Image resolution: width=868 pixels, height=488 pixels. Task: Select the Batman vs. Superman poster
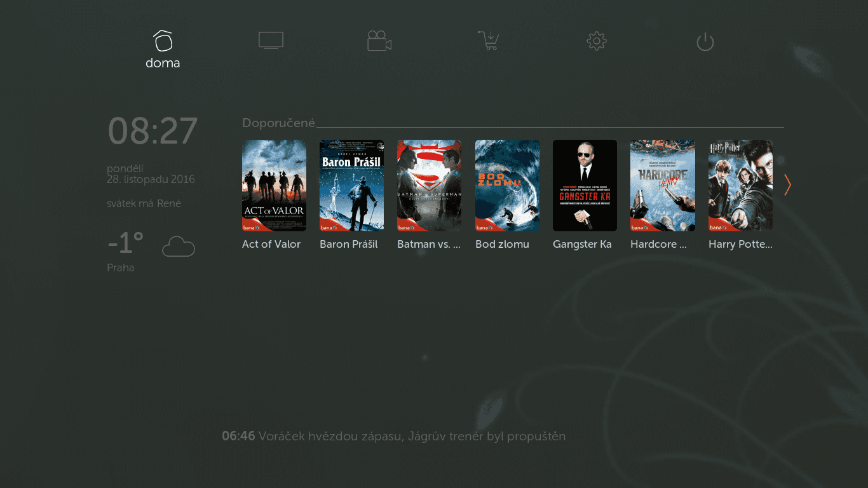point(429,185)
